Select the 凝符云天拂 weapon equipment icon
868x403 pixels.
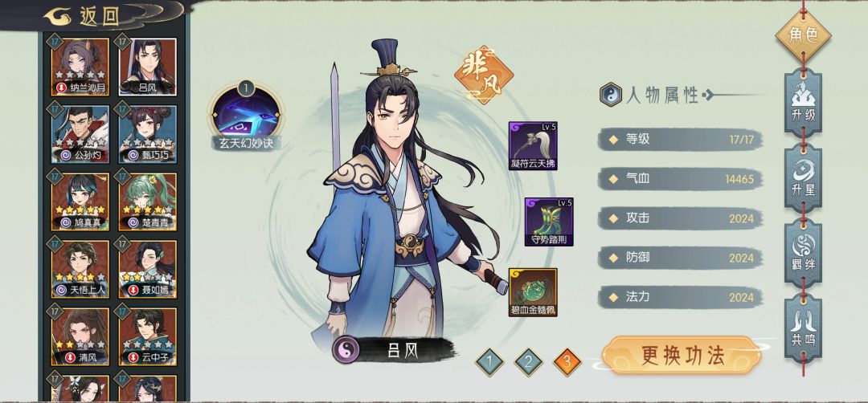coord(533,146)
